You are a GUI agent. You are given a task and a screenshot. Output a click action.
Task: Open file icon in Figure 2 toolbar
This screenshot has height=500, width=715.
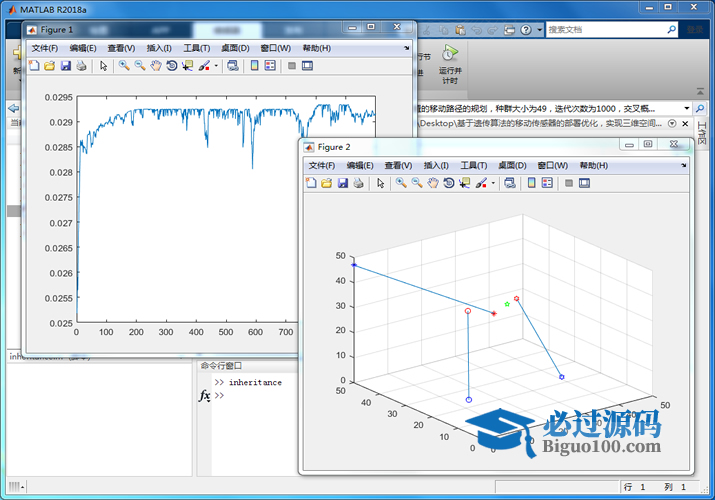point(326,183)
